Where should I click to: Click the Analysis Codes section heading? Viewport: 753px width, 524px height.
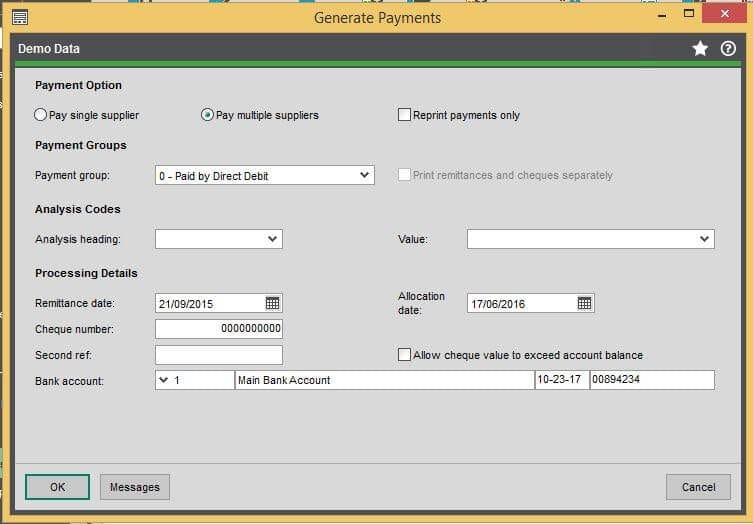tap(78, 209)
